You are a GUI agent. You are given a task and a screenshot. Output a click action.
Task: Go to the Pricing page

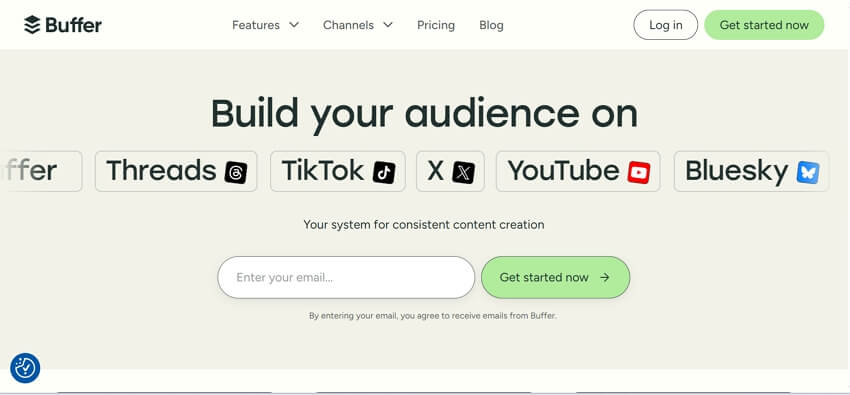pos(436,25)
